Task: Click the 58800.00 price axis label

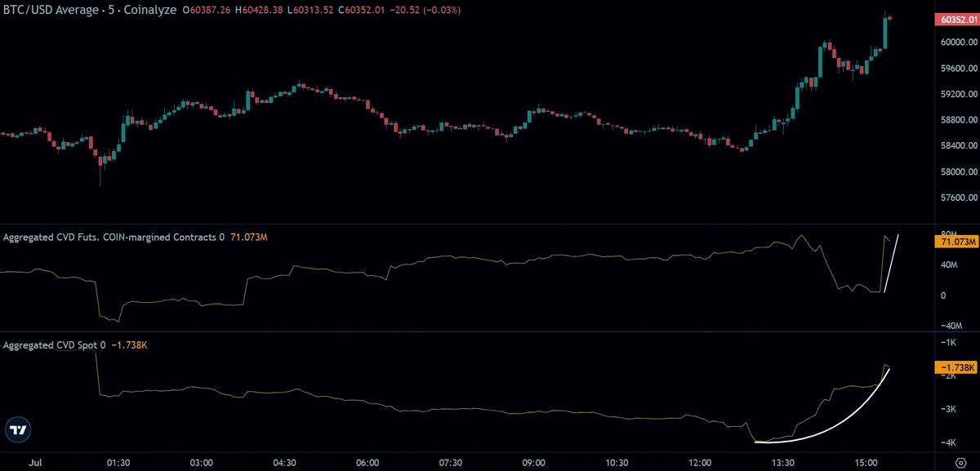Action: [x=959, y=120]
